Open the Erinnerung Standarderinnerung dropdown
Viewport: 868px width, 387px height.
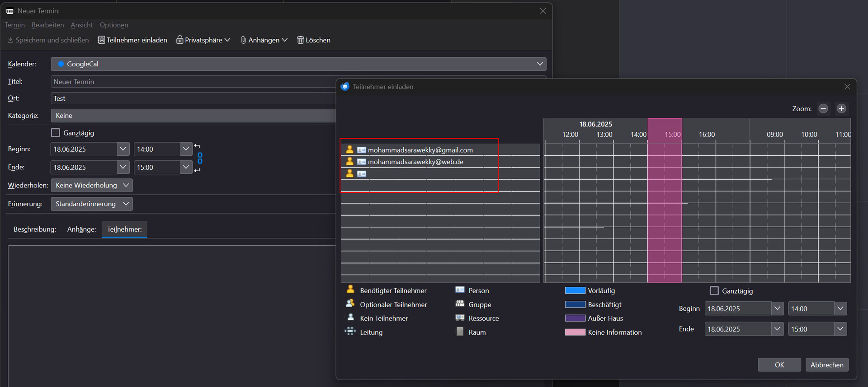coord(92,204)
